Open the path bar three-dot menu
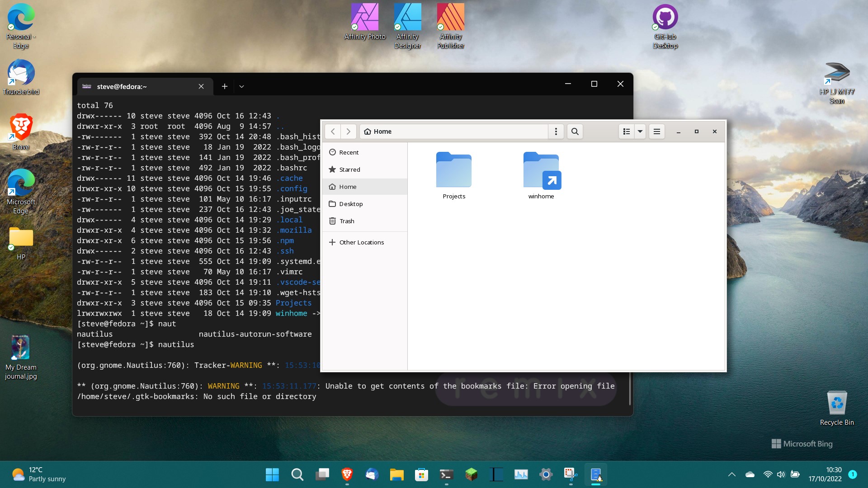 pos(556,131)
